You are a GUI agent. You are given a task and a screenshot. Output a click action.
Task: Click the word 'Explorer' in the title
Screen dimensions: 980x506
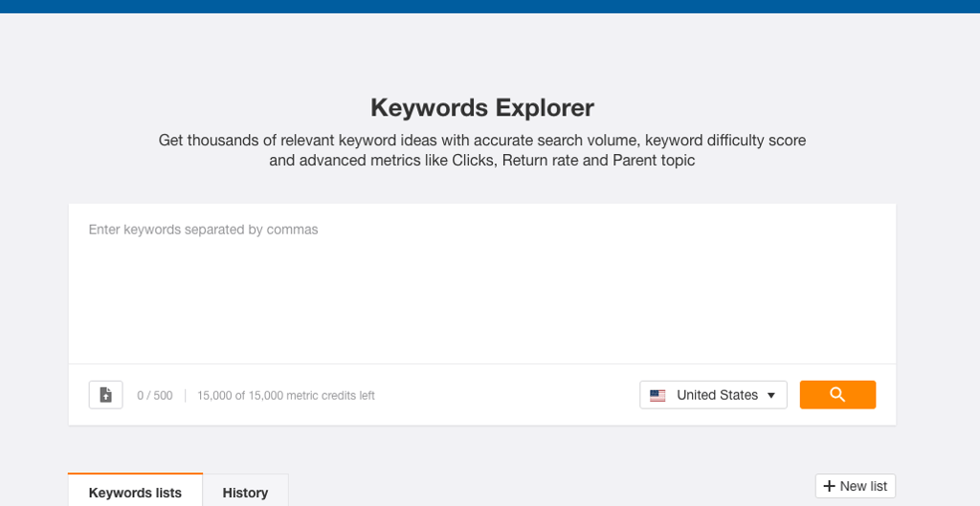(x=545, y=107)
